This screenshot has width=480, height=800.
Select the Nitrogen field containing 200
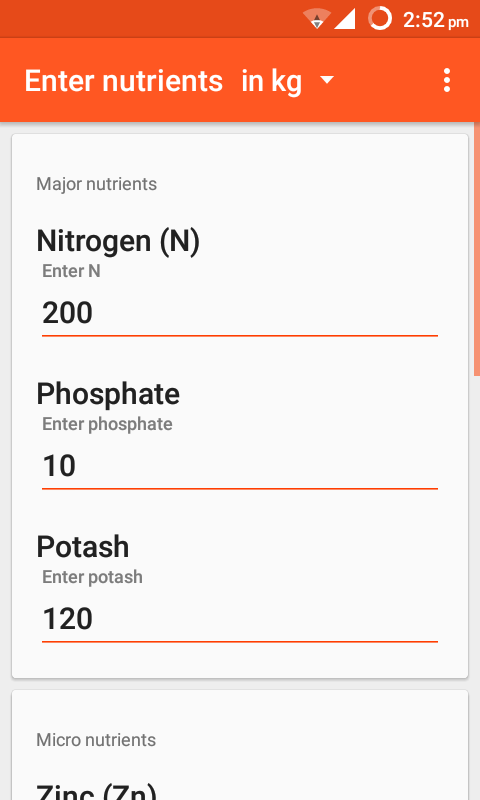[x=240, y=313]
